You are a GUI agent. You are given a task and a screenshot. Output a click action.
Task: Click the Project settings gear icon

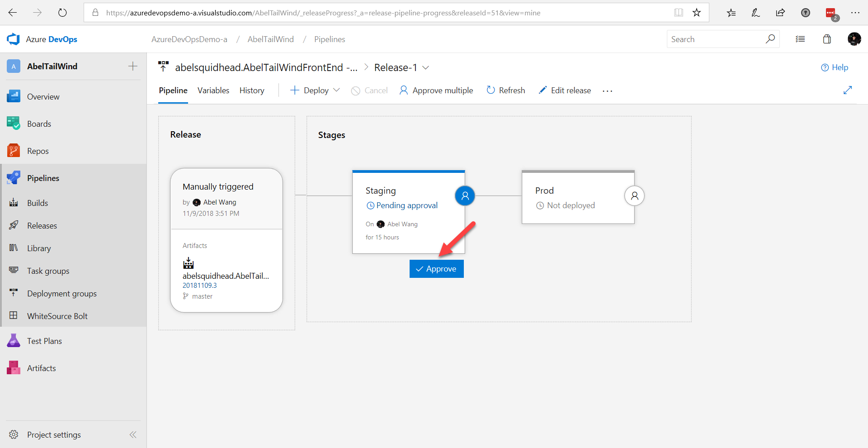[x=14, y=434]
